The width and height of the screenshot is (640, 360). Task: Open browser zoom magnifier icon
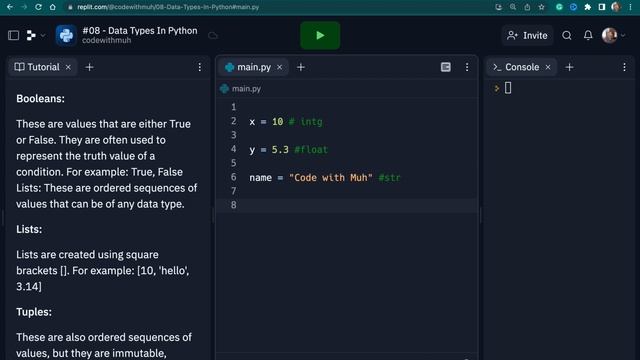pos(513,7)
